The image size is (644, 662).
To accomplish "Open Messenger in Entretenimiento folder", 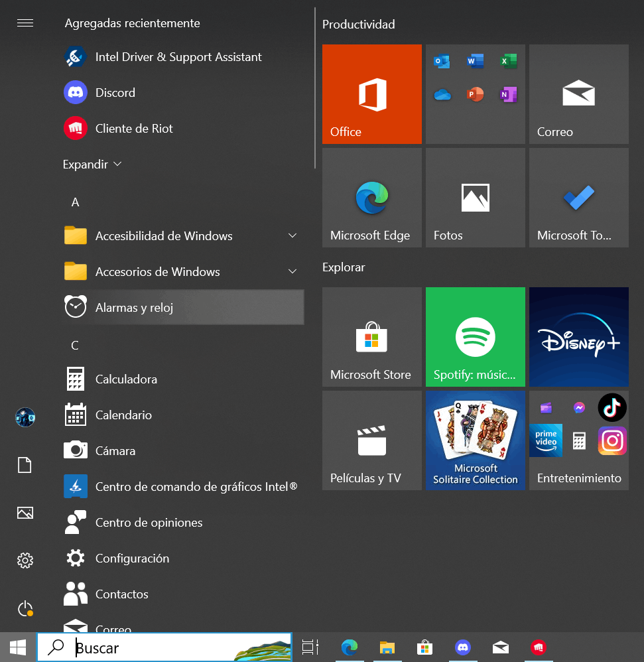I will point(579,408).
